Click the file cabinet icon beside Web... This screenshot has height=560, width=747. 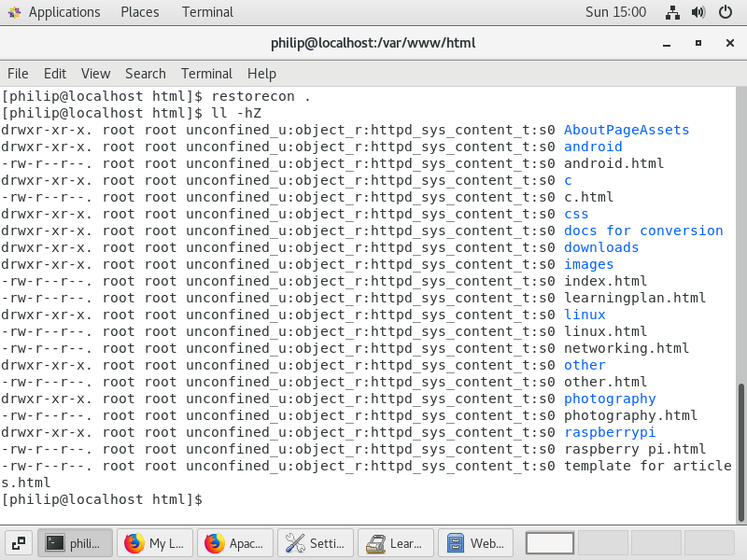tap(455, 543)
